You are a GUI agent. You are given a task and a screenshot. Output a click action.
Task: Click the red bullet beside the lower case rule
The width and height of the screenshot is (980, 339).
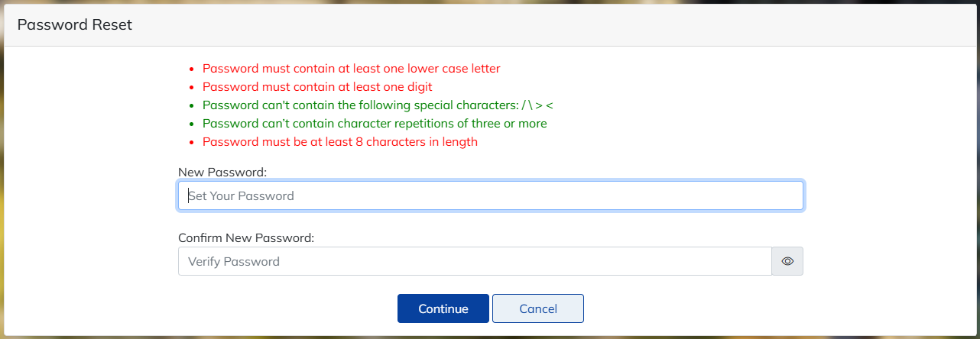[x=192, y=69]
